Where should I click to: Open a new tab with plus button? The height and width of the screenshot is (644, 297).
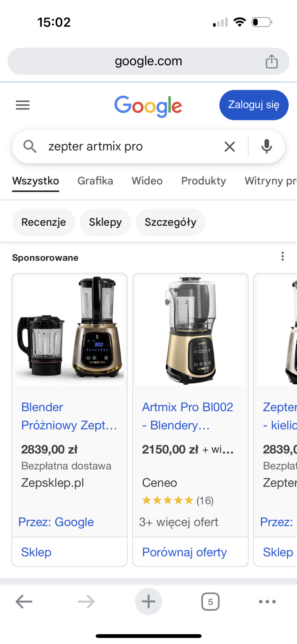(149, 601)
